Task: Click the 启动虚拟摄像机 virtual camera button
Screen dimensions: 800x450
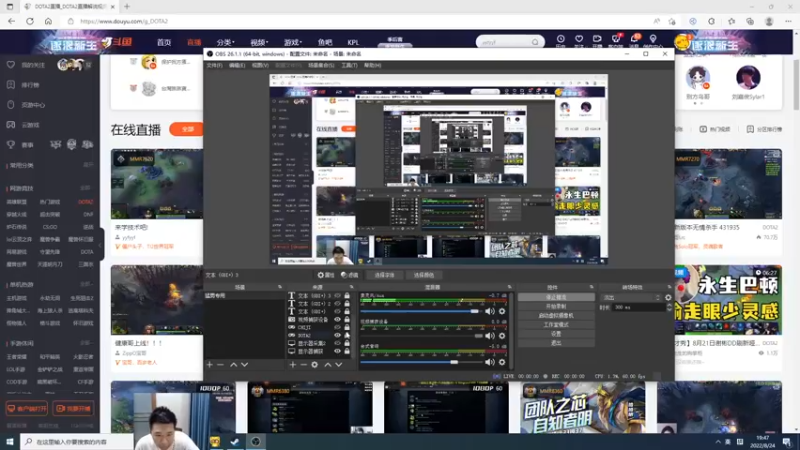Action: (x=556, y=315)
